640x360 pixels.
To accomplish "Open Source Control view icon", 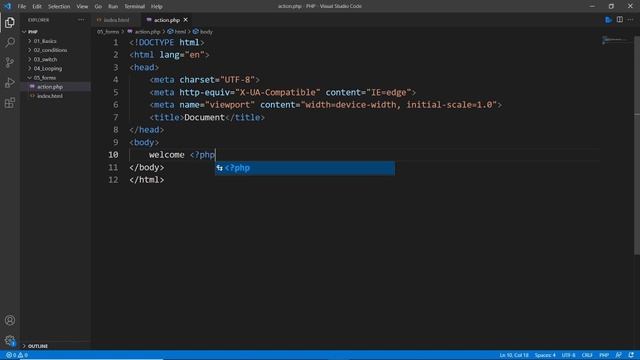I will pyautogui.click(x=10, y=62).
